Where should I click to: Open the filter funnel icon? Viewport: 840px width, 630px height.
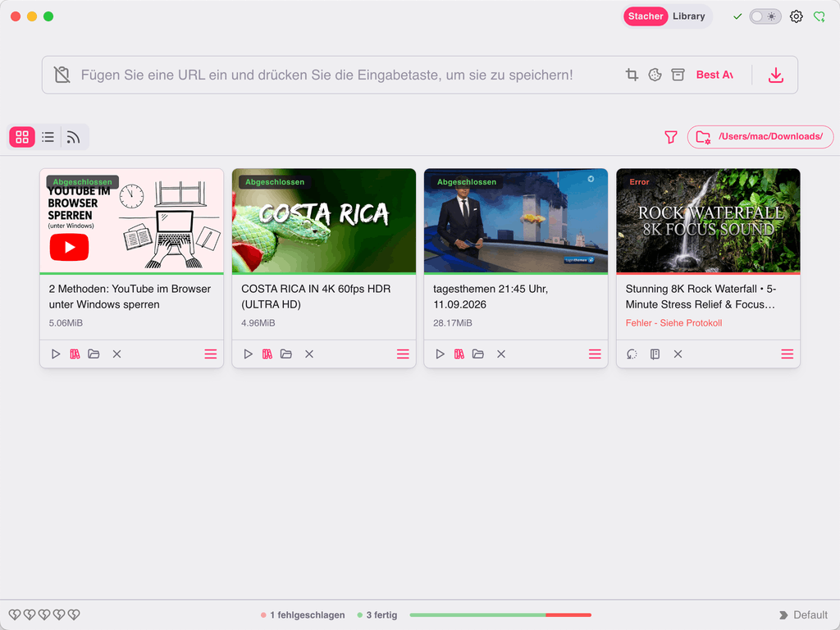[x=670, y=137]
